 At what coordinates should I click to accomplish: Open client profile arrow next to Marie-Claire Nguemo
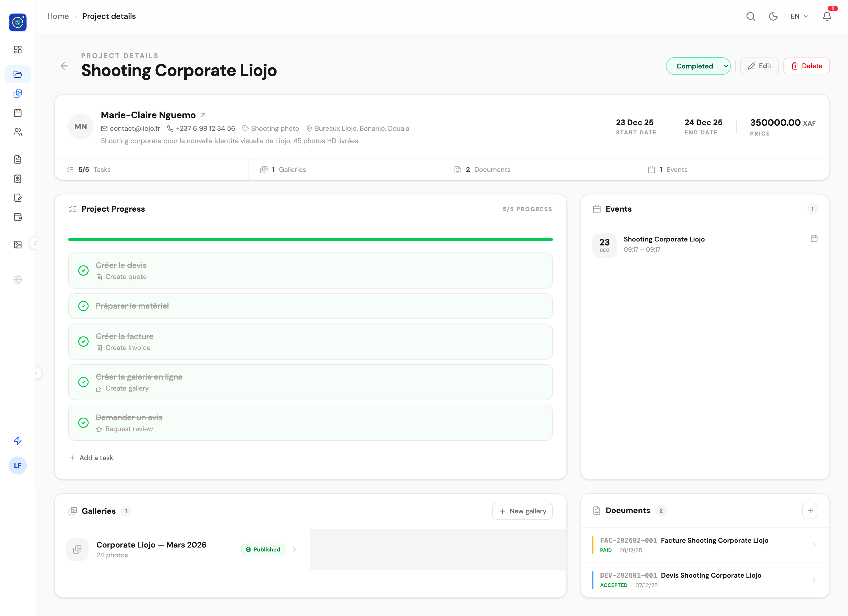tap(203, 115)
